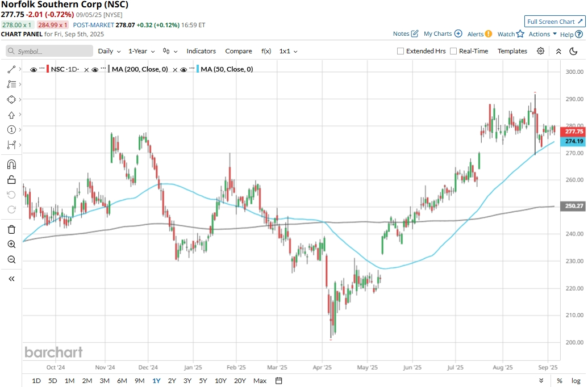Open Help question mark icon
Screen dimensions: 588x387
pos(579,34)
